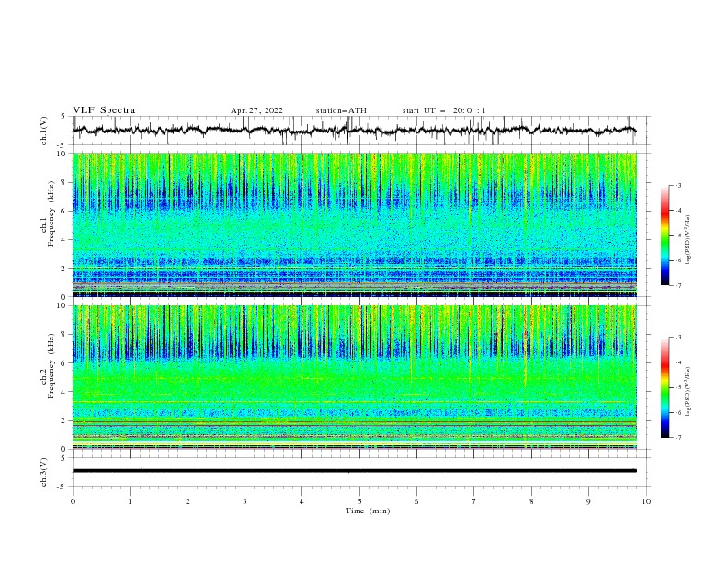The image size is (728, 563).
Task: Click the "-7" label on ch.2 color bar
Action: pos(677,437)
